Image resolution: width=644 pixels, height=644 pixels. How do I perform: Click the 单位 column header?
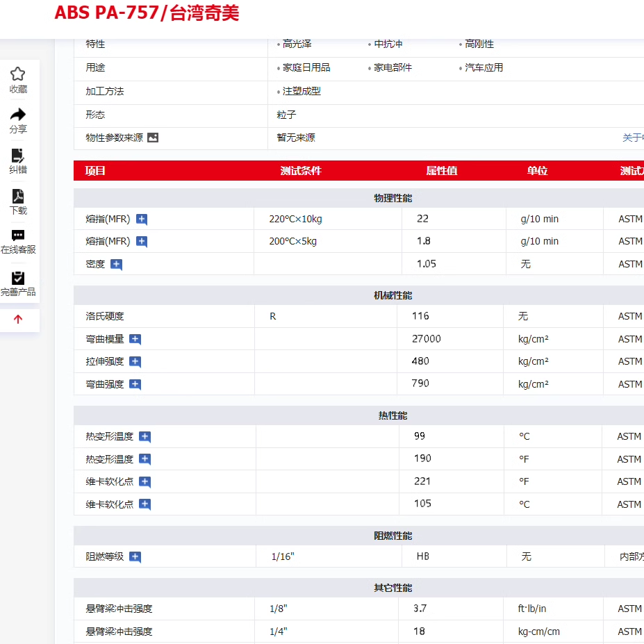[x=537, y=170]
